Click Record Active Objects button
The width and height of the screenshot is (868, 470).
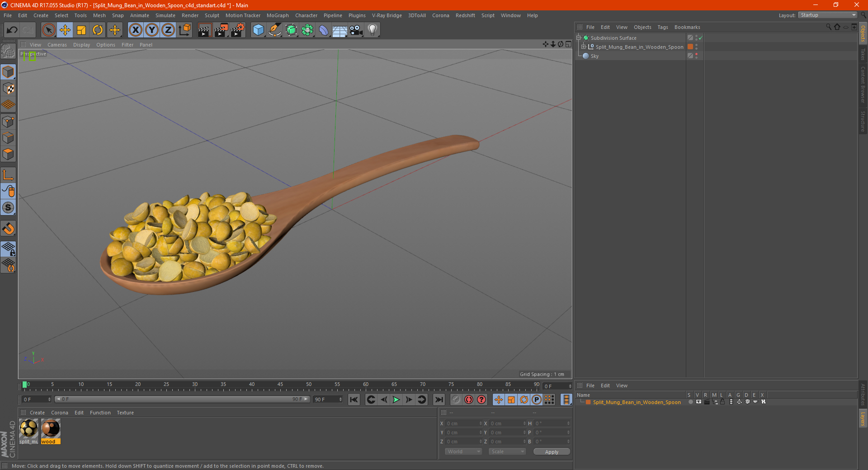click(456, 399)
